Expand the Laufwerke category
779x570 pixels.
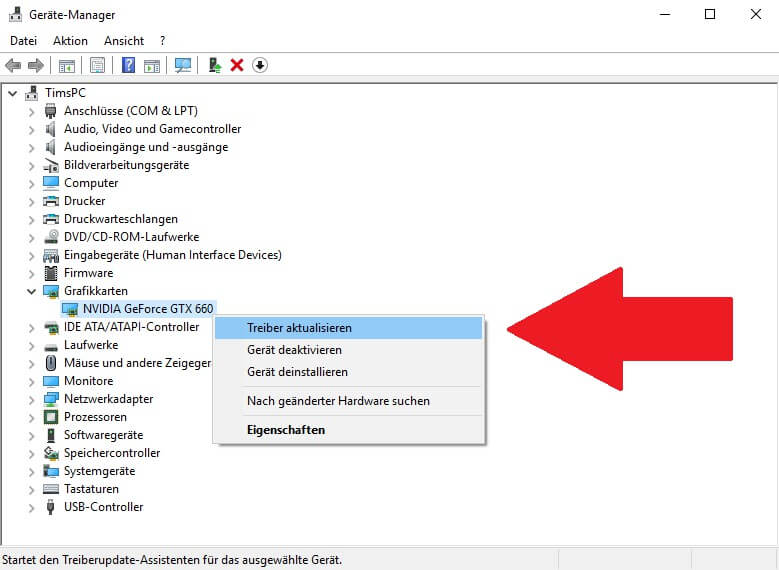(31, 345)
